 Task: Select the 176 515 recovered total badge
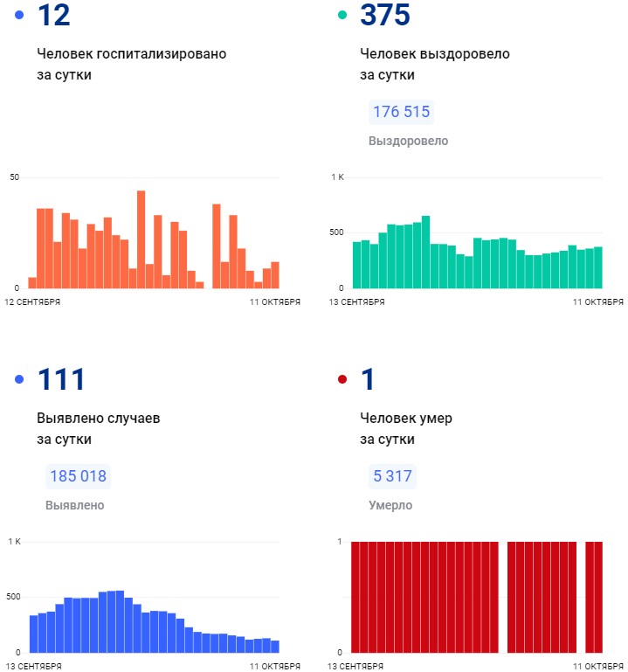coord(402,112)
